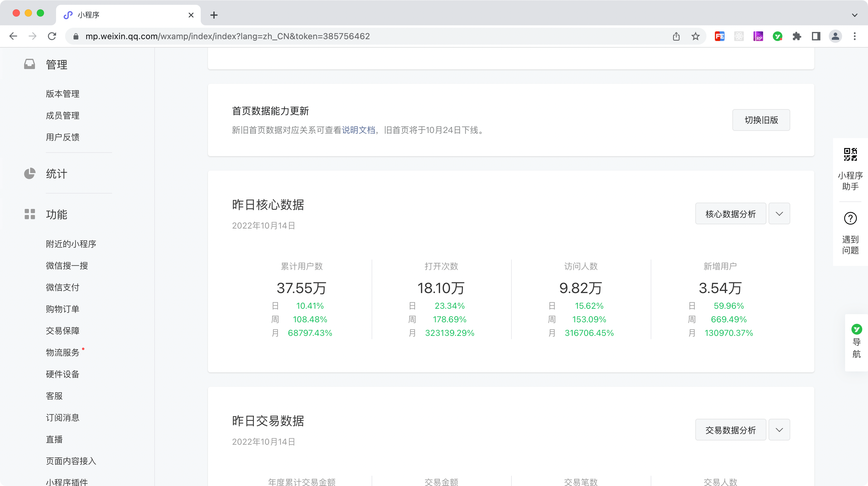Click the management inbox icon in sidebar

point(30,64)
